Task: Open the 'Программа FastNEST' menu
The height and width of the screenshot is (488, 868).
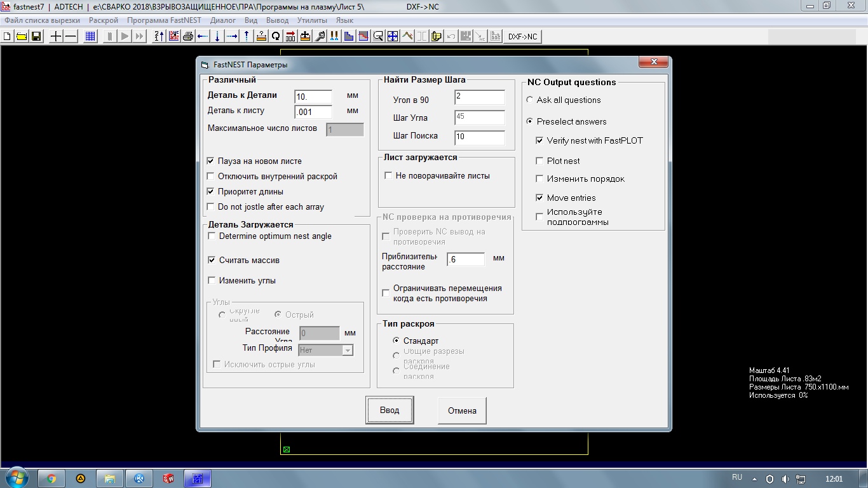Action: [164, 20]
